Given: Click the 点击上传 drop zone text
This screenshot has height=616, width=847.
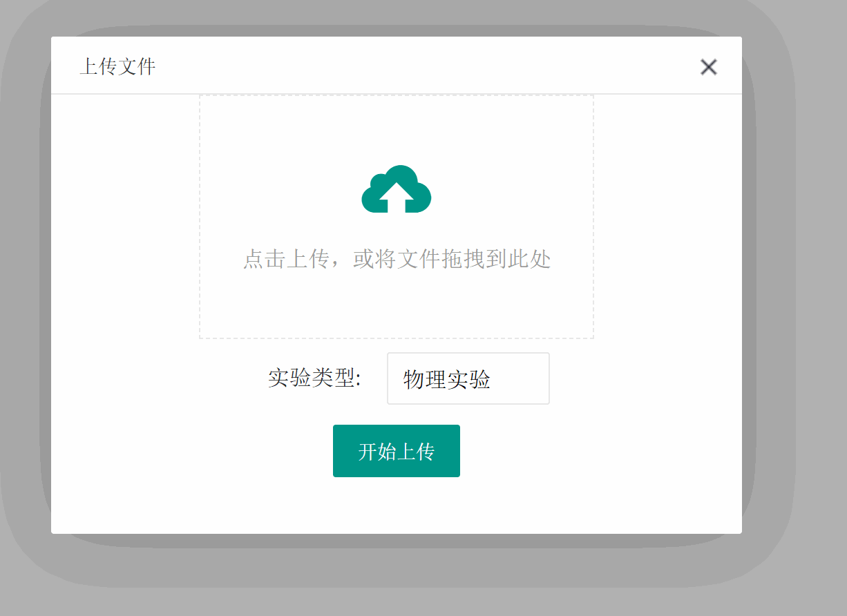Looking at the screenshot, I should coord(396,259).
